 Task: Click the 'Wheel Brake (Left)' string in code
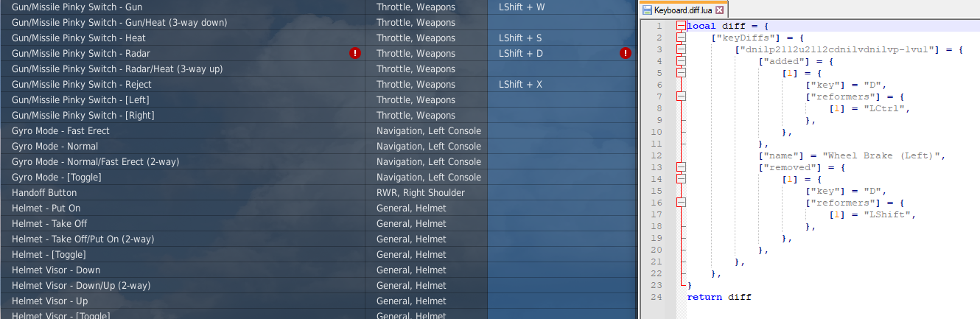883,155
